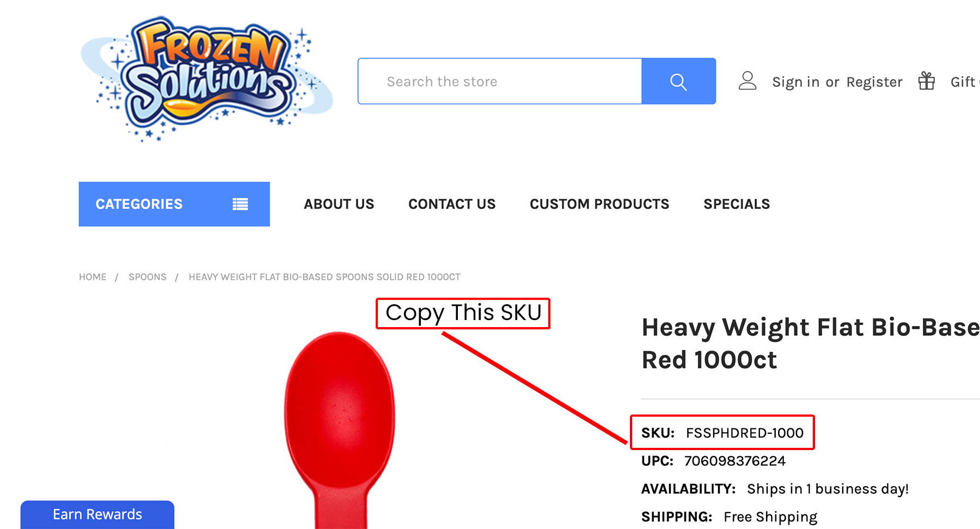
Task: Click the Frozen Solutions logo
Action: point(207,79)
